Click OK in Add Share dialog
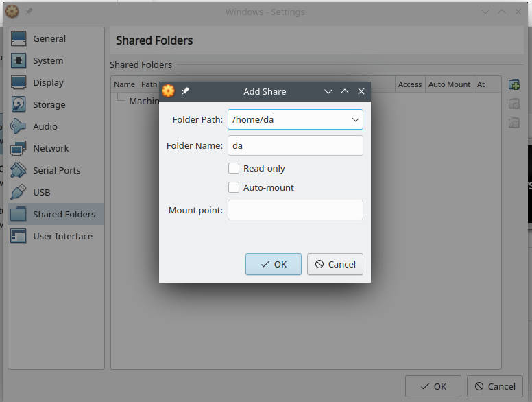Image resolution: width=532 pixels, height=402 pixels. [274, 264]
